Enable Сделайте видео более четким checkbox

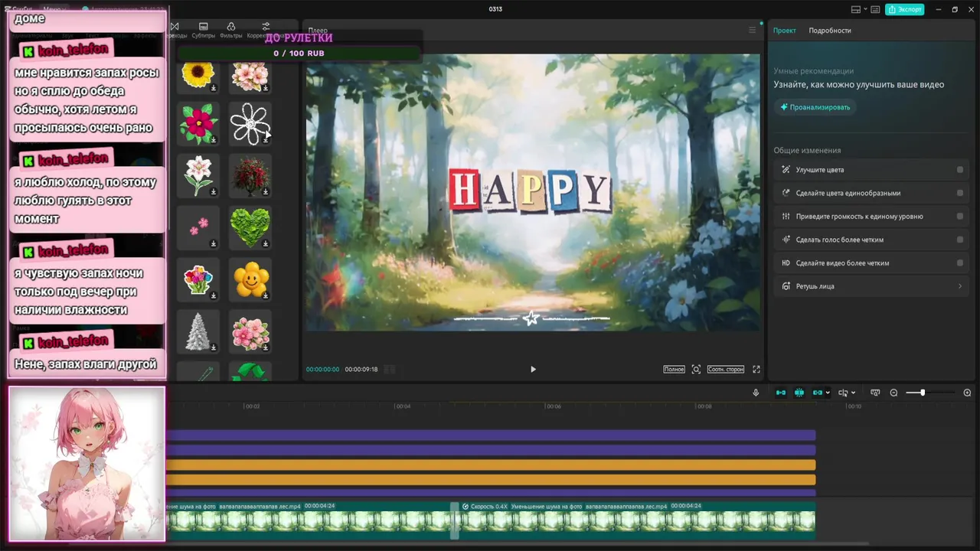coord(960,262)
